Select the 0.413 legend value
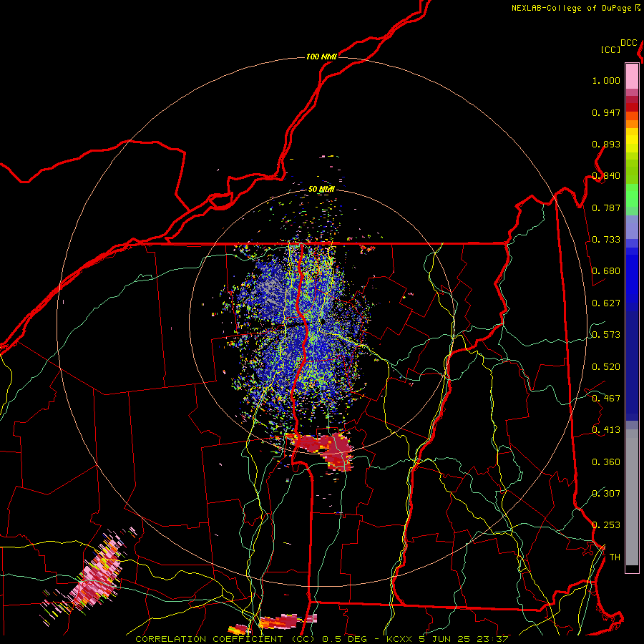The image size is (644, 644). tap(606, 430)
